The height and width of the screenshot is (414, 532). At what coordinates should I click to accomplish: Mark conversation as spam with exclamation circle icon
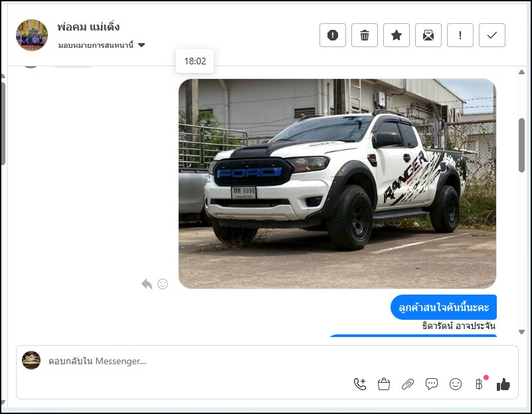pyautogui.click(x=333, y=35)
